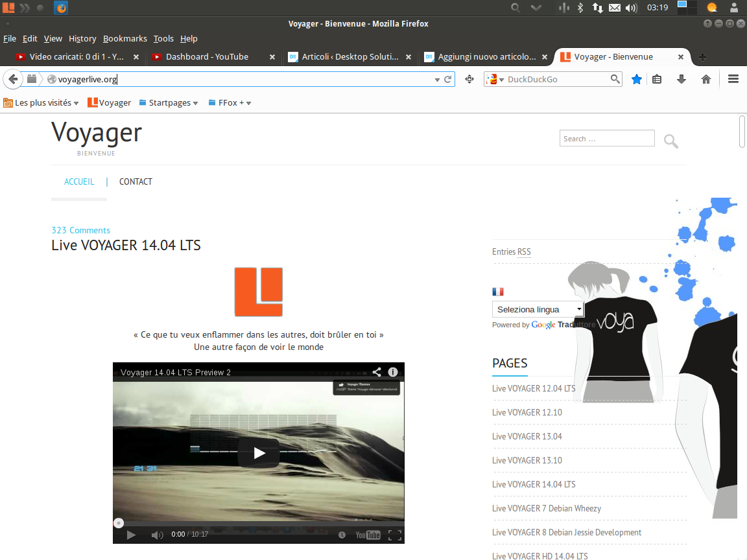The width and height of the screenshot is (747, 560).
Task: Show the bookmarks list icon
Action: tap(657, 79)
